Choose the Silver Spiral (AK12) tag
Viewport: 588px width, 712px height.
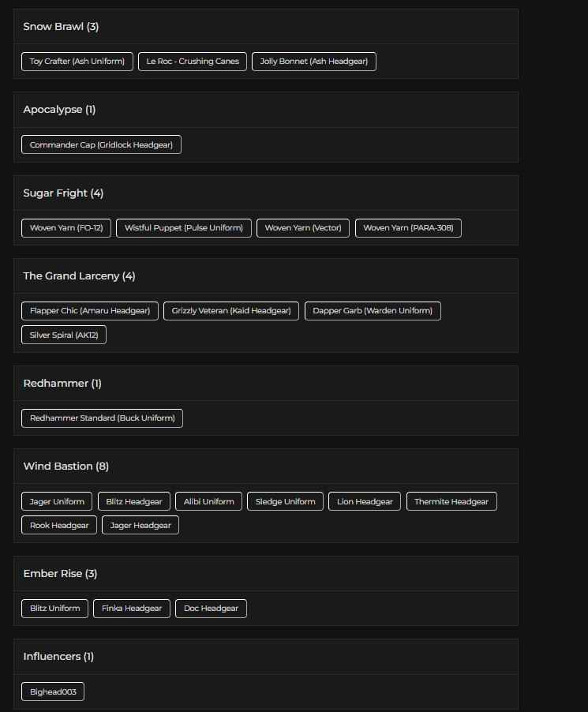[x=63, y=335]
